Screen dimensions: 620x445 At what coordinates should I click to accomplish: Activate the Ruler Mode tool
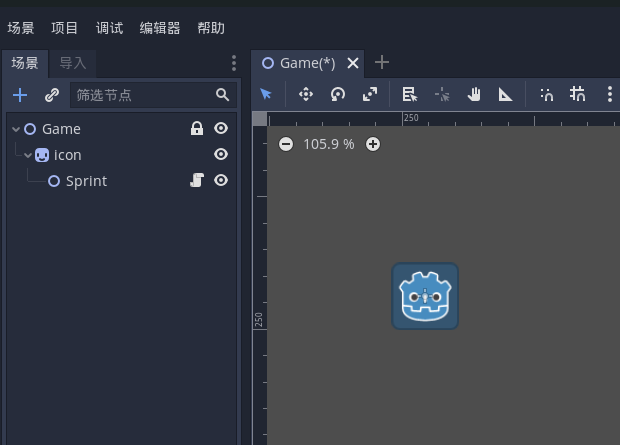(505, 95)
